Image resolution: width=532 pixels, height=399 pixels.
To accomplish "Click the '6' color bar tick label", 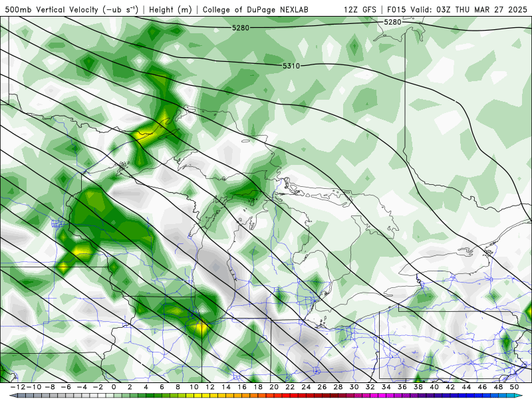I will (x=162, y=387).
